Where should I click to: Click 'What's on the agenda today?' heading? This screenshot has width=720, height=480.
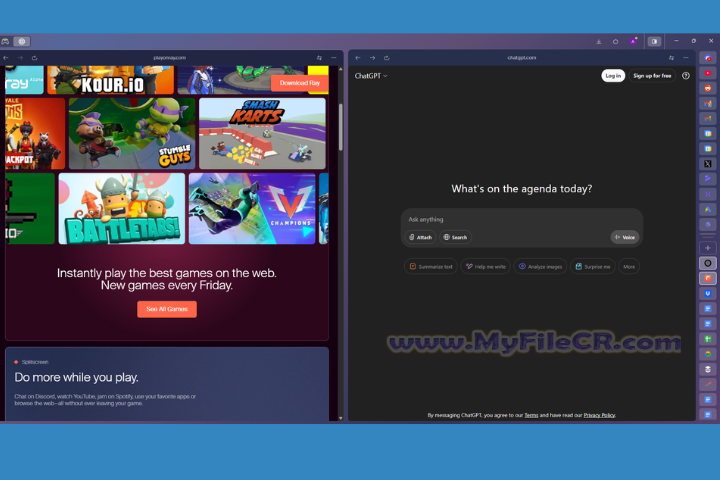click(x=522, y=189)
